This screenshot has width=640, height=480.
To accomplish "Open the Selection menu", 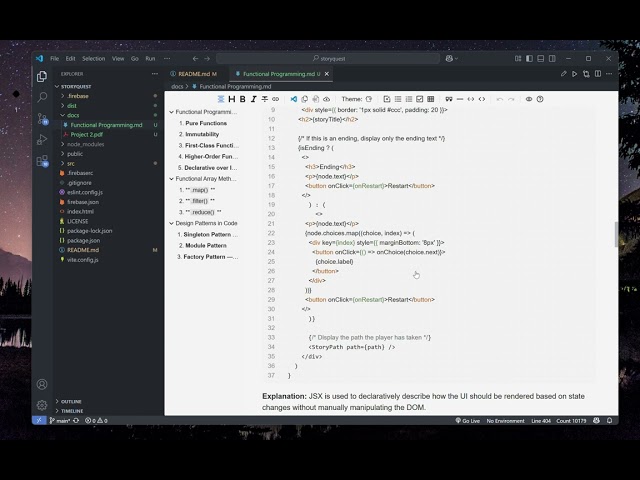I will pyautogui.click(x=93, y=59).
